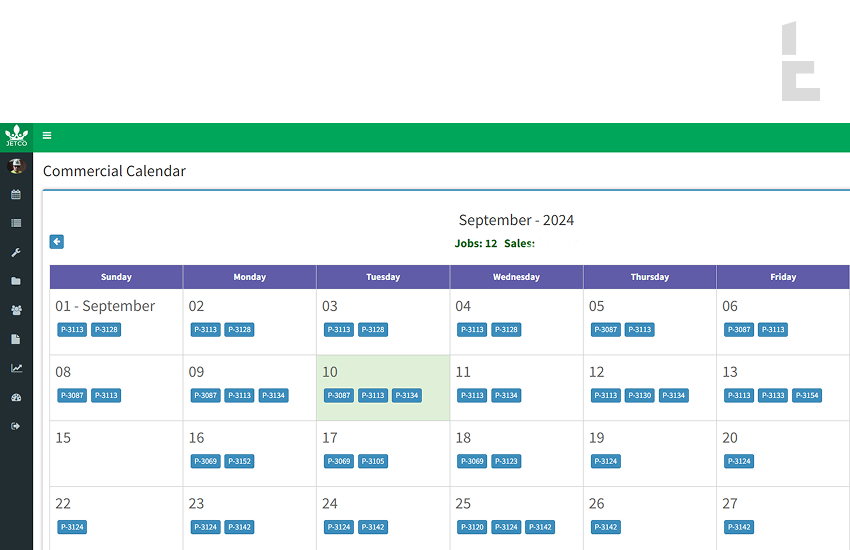Click the sign-out icon in the sidebar

click(16, 427)
